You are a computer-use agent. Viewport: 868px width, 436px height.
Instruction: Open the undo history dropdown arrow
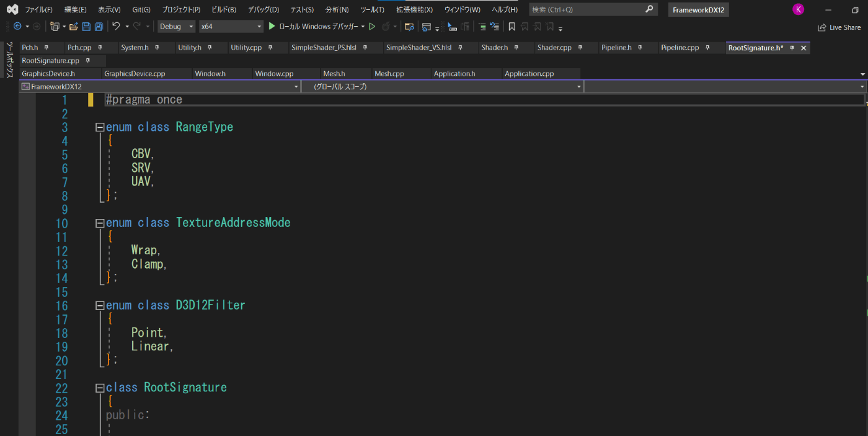127,27
